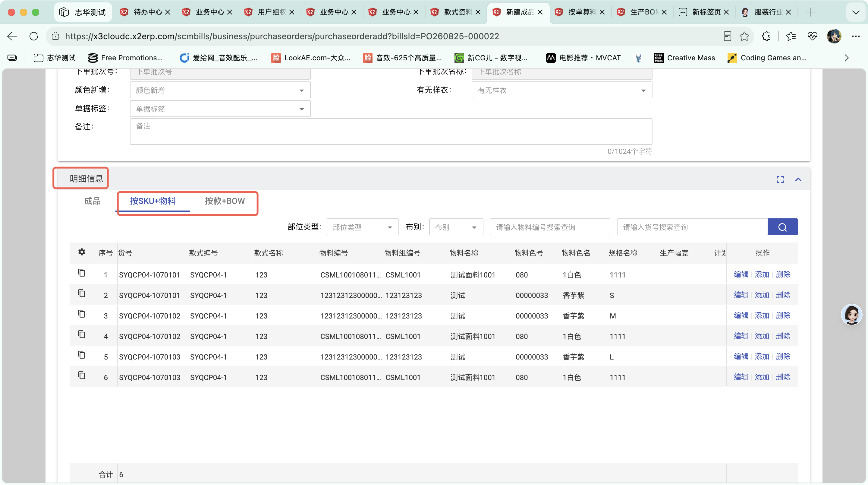Switch to the 款式资料 browser tab

456,12
